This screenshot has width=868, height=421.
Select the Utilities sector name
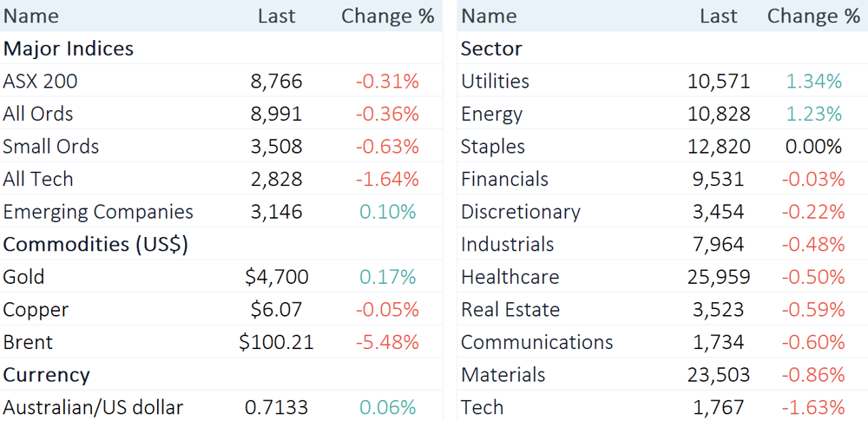[495, 82]
